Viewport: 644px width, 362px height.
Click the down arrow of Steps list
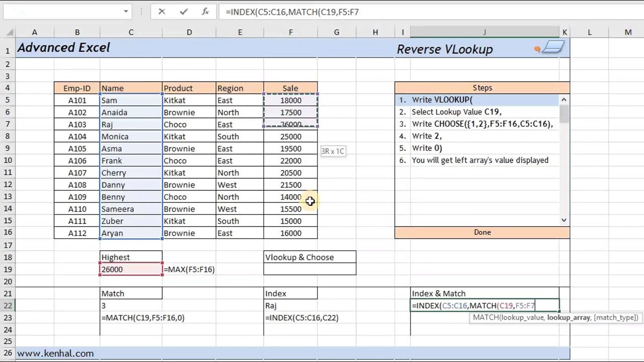[x=564, y=220]
